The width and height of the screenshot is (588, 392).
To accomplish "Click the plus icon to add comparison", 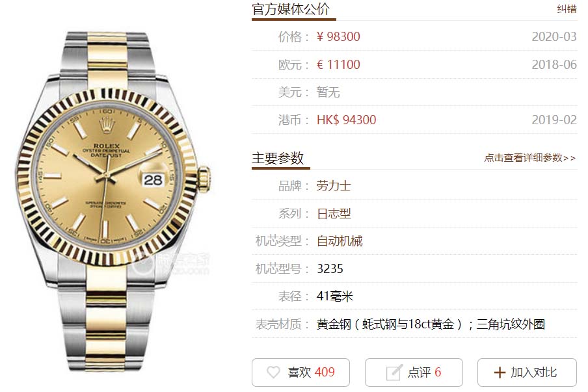I will coord(500,372).
